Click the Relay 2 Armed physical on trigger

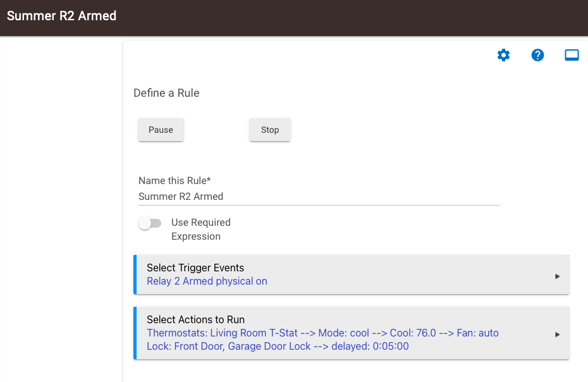tap(207, 281)
